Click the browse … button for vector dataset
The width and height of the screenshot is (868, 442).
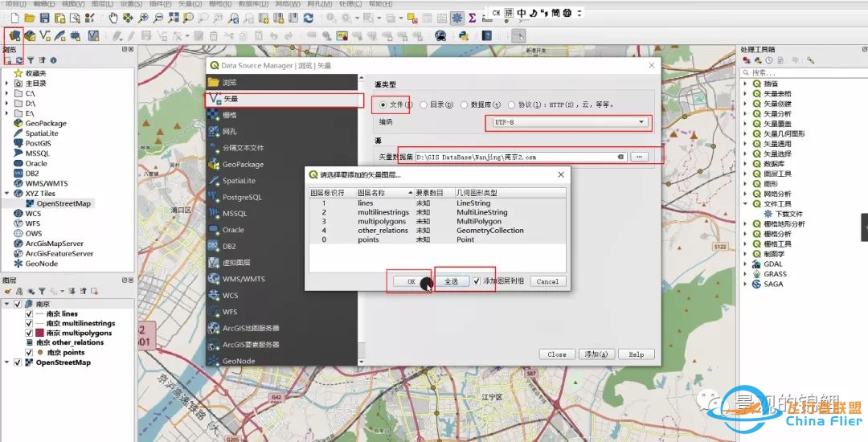click(639, 157)
